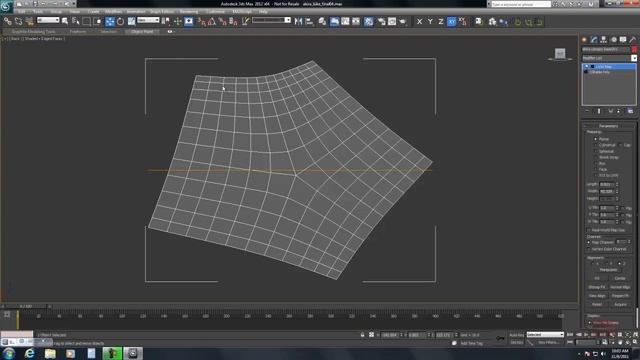This screenshot has height=360, width=640.
Task: Toggle the Percent Snap icon
Action: click(222, 21)
